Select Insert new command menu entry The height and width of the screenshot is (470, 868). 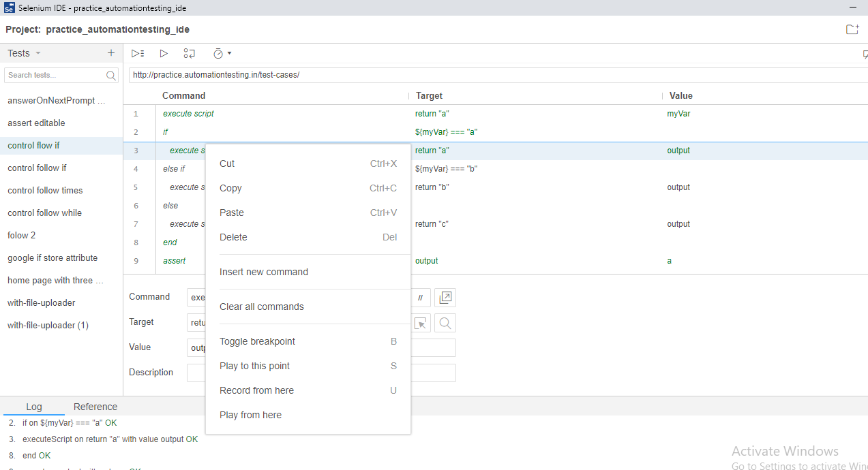(x=264, y=272)
